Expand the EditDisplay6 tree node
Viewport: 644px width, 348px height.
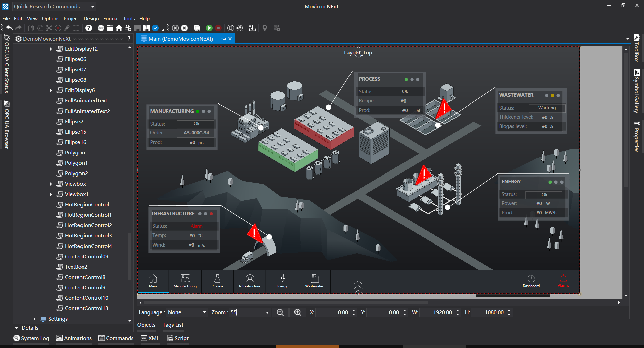[51, 90]
